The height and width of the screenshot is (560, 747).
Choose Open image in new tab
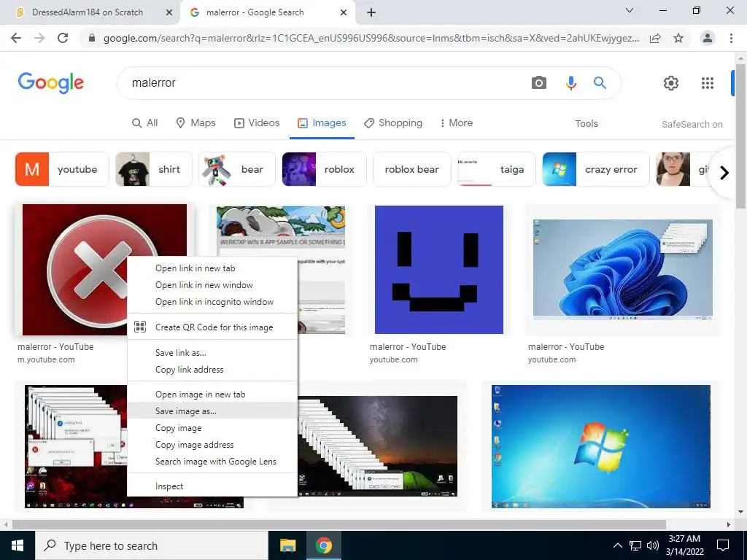[212, 394]
